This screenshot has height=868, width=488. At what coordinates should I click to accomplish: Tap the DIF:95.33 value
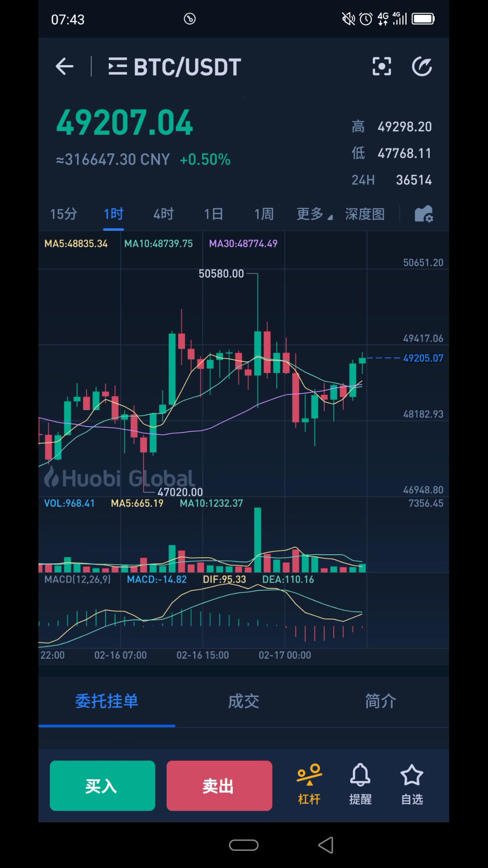225,579
